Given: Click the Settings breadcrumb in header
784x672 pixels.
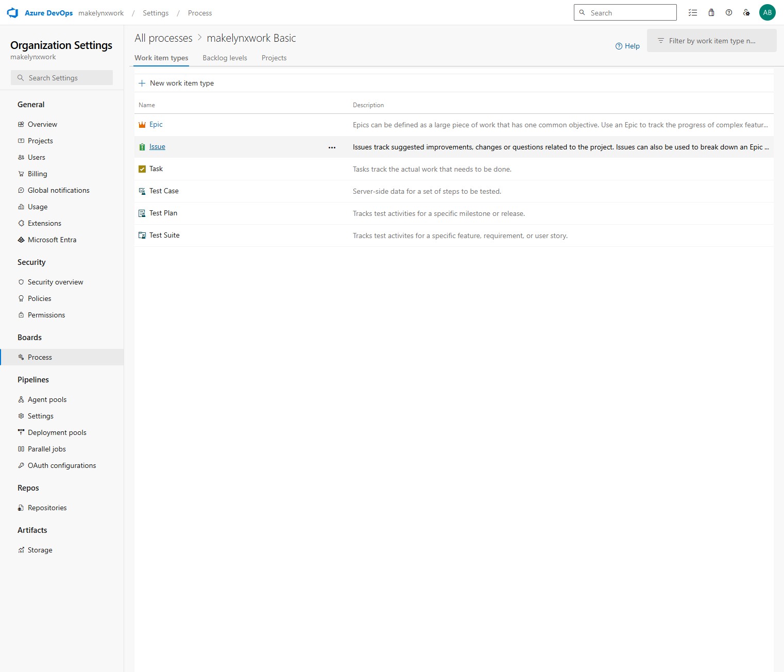Looking at the screenshot, I should 156,13.
